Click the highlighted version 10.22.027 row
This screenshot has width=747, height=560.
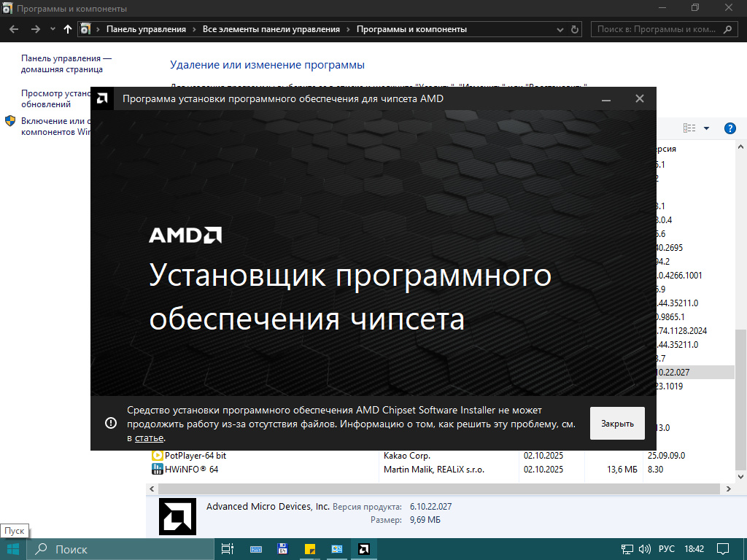click(x=695, y=372)
